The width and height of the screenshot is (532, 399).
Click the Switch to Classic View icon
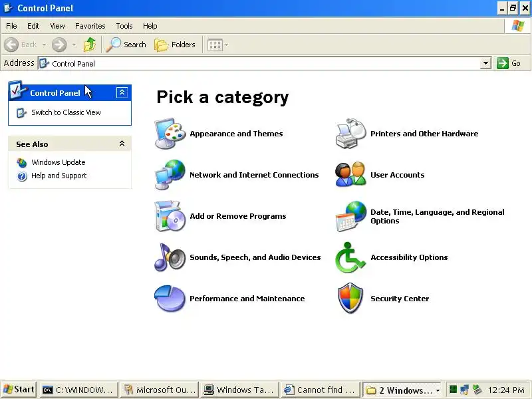21,112
